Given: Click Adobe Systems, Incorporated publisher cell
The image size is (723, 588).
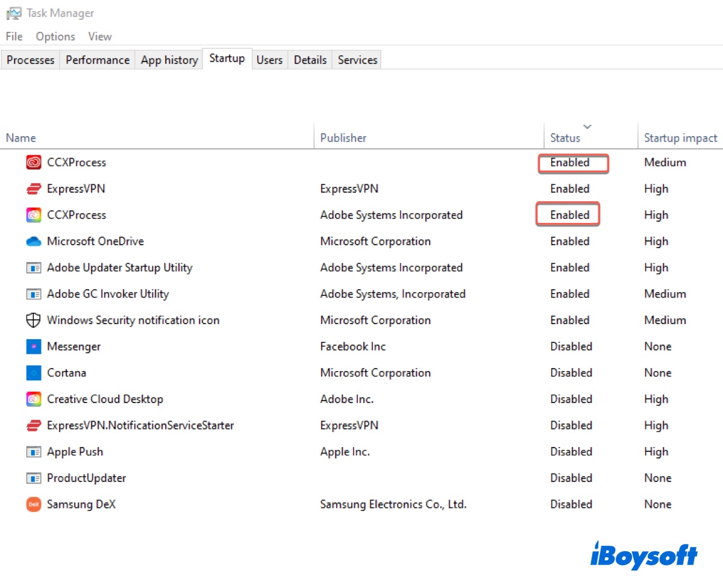Looking at the screenshot, I should pos(392,294).
